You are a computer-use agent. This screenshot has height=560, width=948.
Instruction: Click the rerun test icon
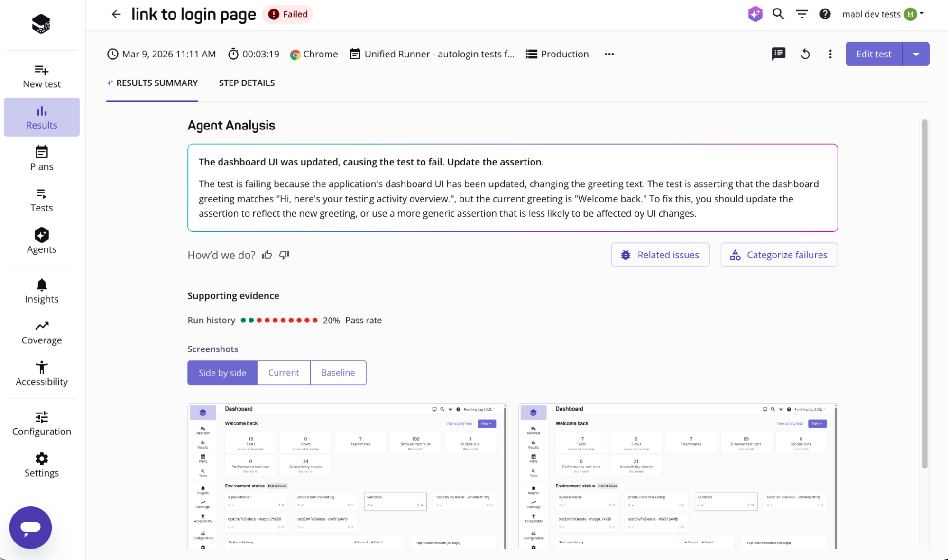point(805,54)
